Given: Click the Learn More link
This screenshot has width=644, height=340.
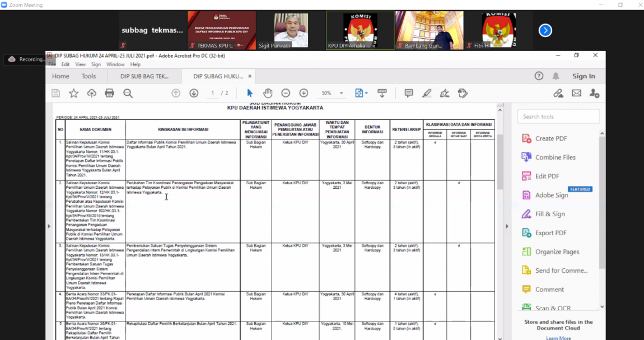Looking at the screenshot, I should [x=558, y=338].
